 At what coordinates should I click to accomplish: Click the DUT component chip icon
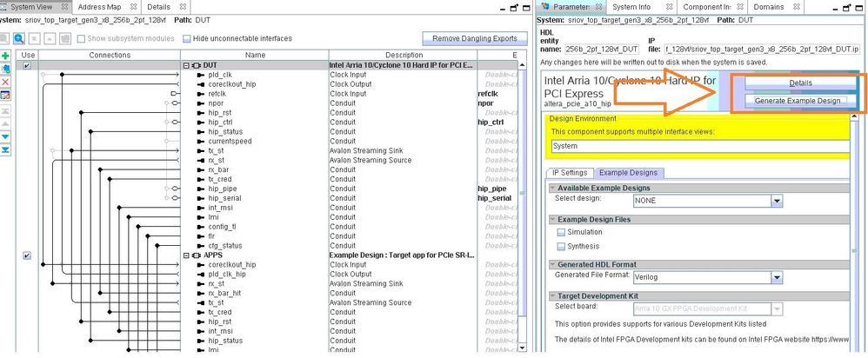click(196, 66)
